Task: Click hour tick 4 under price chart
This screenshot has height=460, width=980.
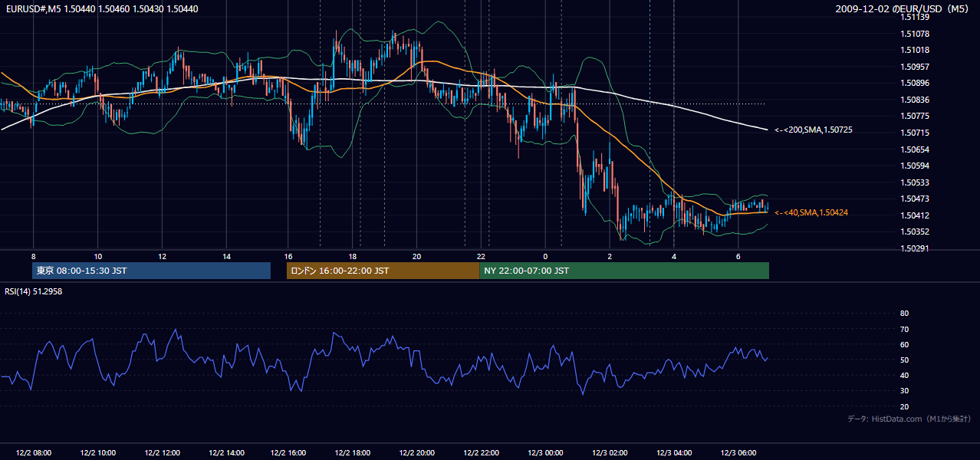Action: click(x=674, y=256)
